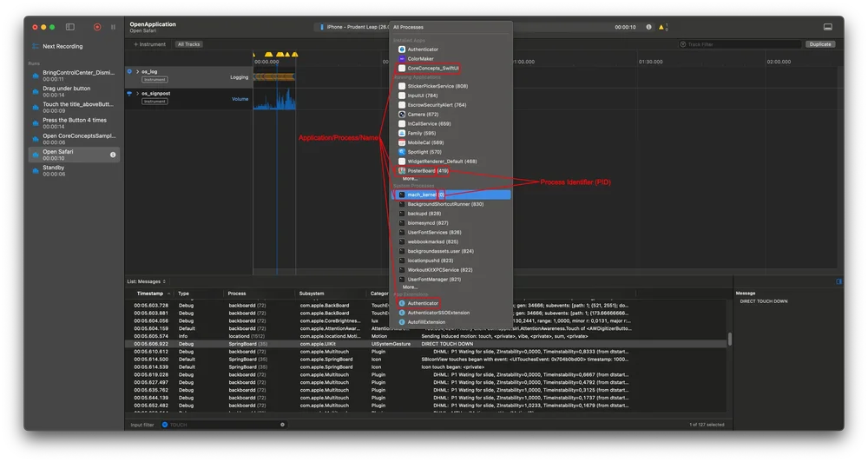Expand the os_signpost track disclosure arrow

137,94
